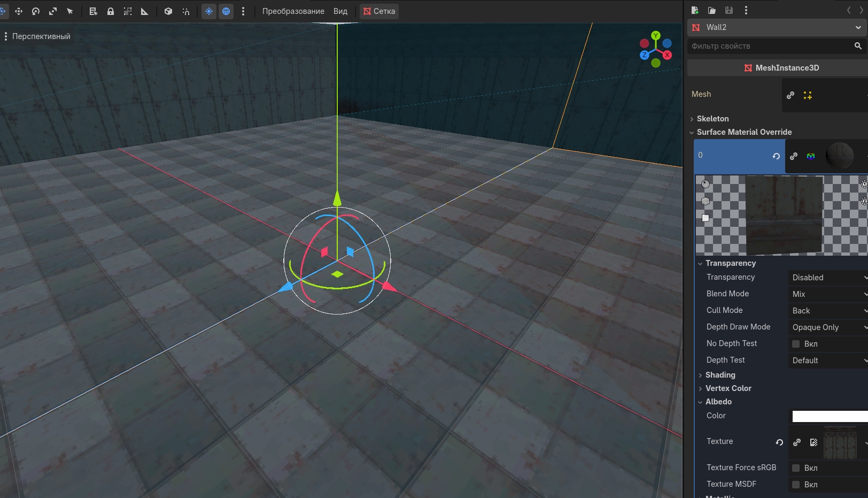Image resolution: width=868 pixels, height=498 pixels.
Task: Open the list-select nodes tool
Action: pos(94,11)
